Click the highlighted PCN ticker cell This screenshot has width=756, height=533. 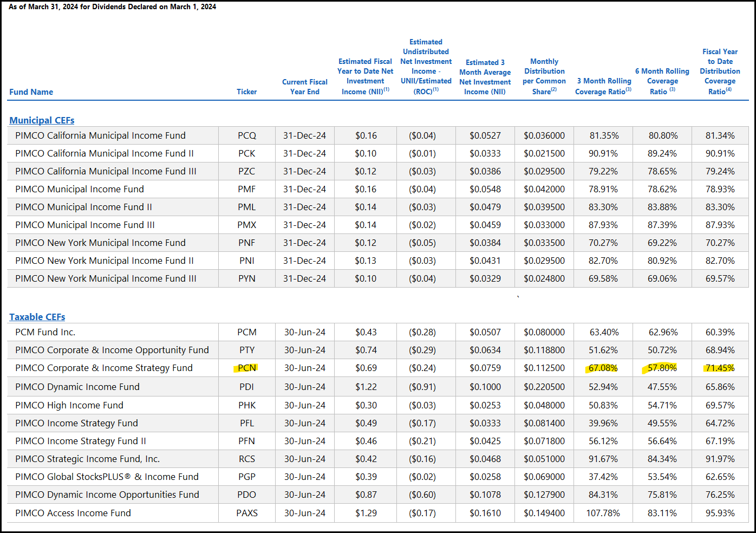coord(247,368)
